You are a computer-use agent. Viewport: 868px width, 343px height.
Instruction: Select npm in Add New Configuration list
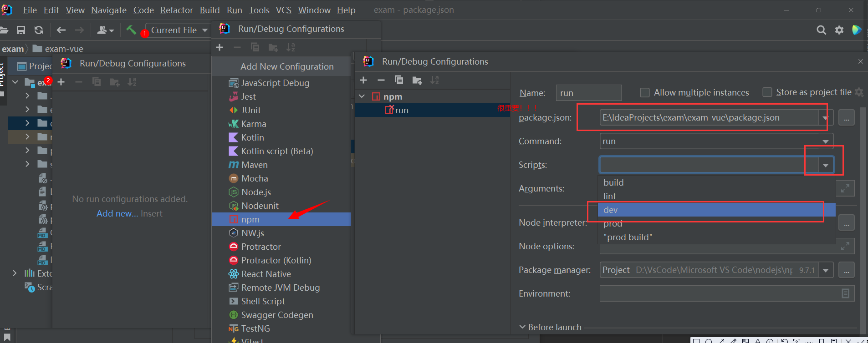pyautogui.click(x=281, y=219)
